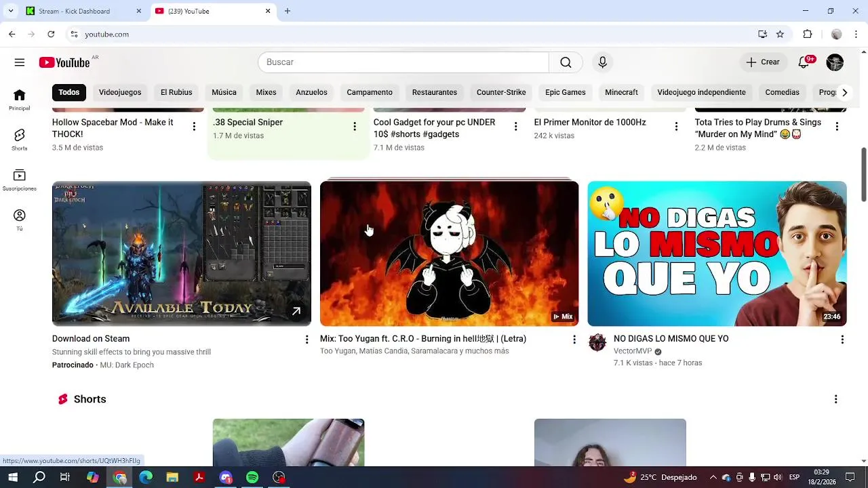Open the Shorts section options menu
The height and width of the screenshot is (488, 868).
click(835, 399)
